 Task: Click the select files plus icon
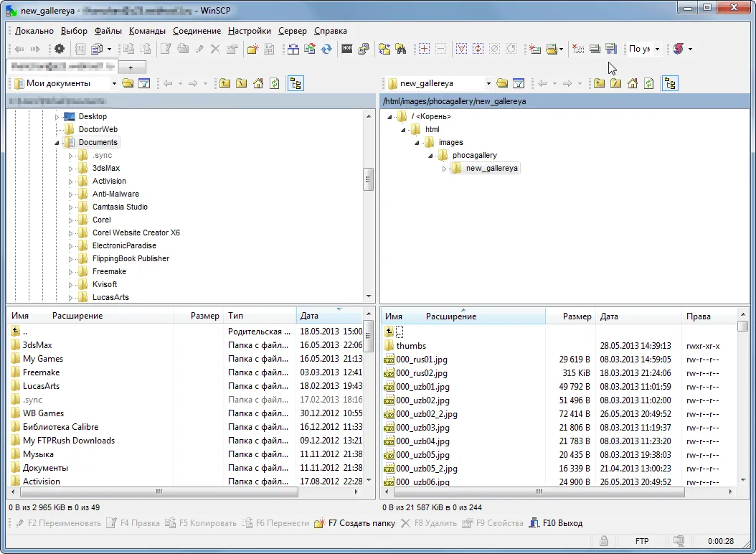click(x=425, y=49)
